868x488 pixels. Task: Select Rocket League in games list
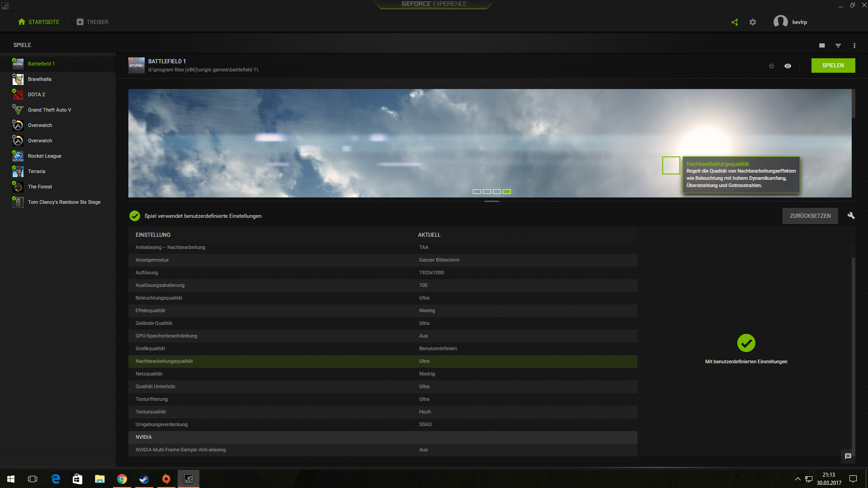(x=44, y=156)
